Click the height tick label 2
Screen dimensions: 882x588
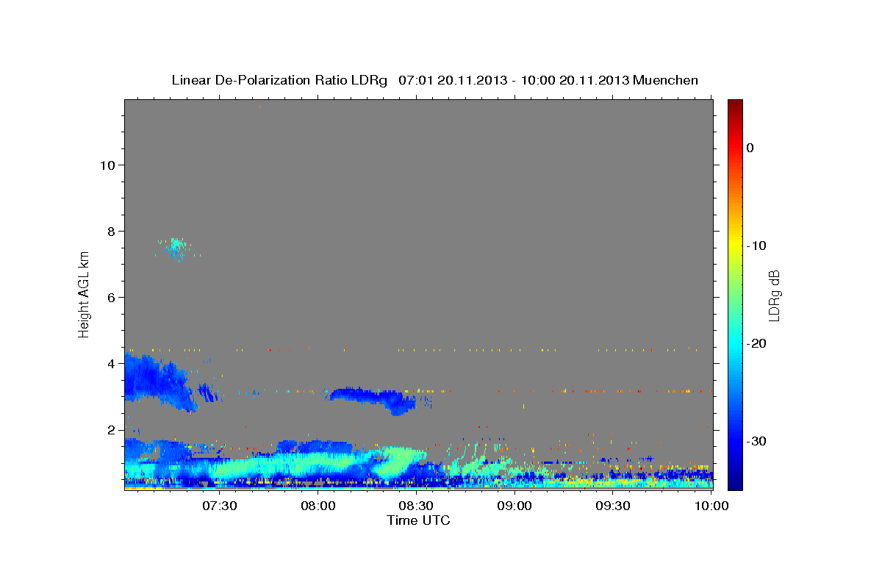[x=111, y=429]
